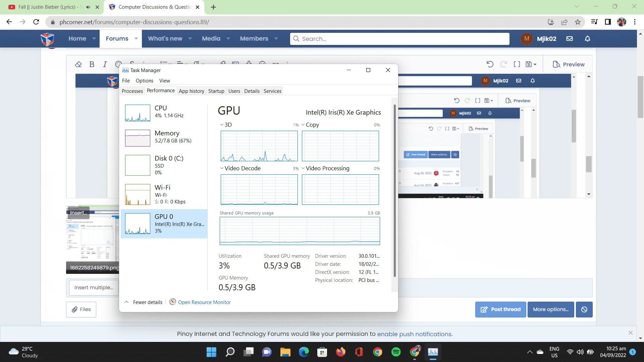Open Microsoft Edge from the taskbar

pyautogui.click(x=304, y=352)
